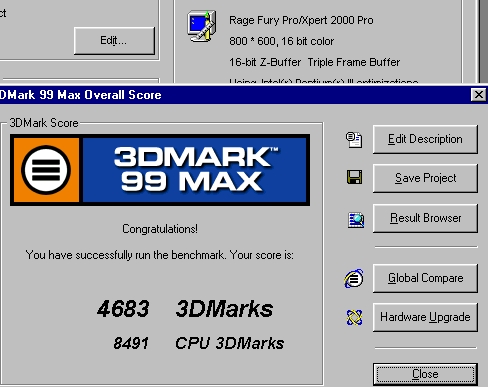Click the 3DMark 99 MAX banner
Screen dimensions: 488x387
[160, 170]
